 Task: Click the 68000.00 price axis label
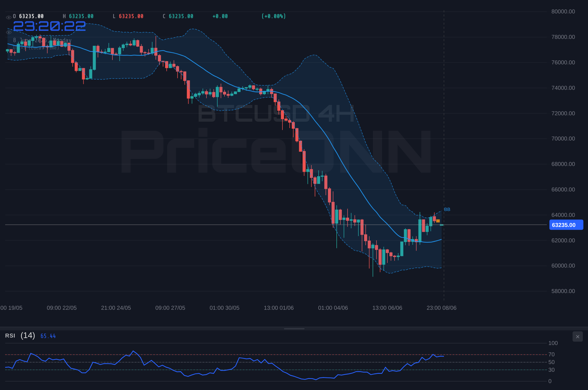[x=563, y=164]
